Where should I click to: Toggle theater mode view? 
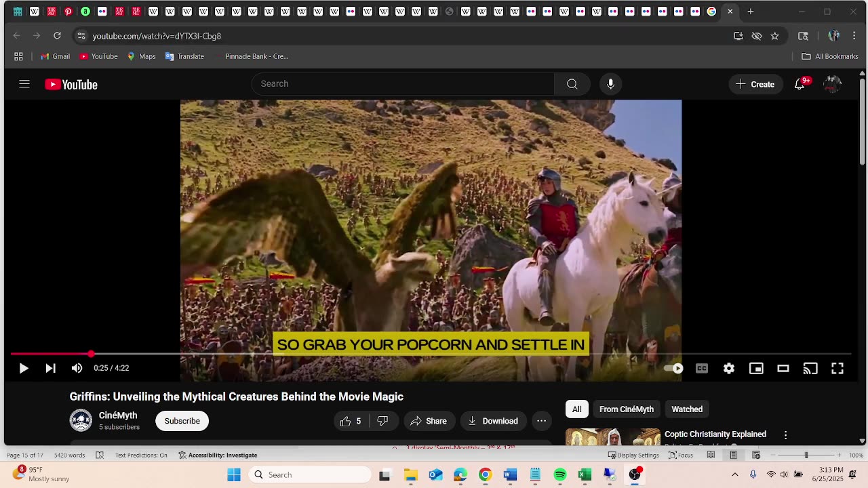click(783, 368)
